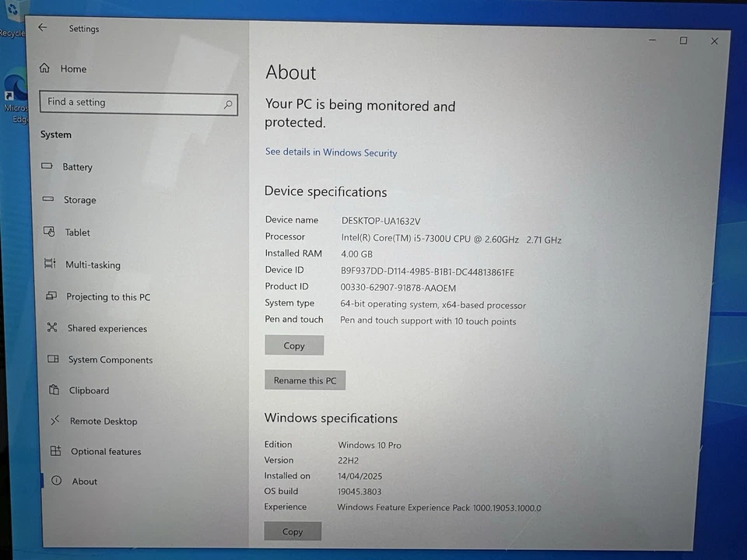Screen dimensions: 747x560
Task: Copy the device specifications
Action: coord(294,345)
